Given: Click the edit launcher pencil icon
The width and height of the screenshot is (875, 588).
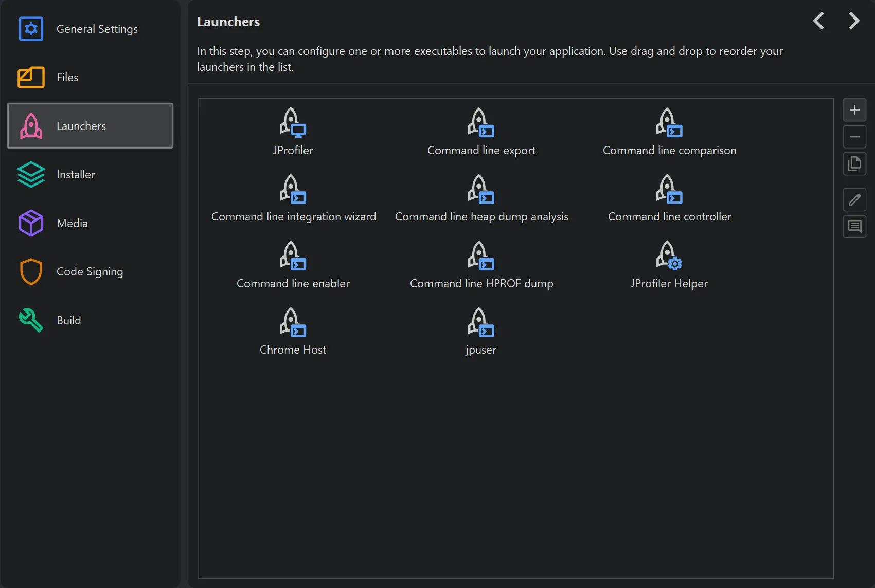Looking at the screenshot, I should pyautogui.click(x=854, y=199).
